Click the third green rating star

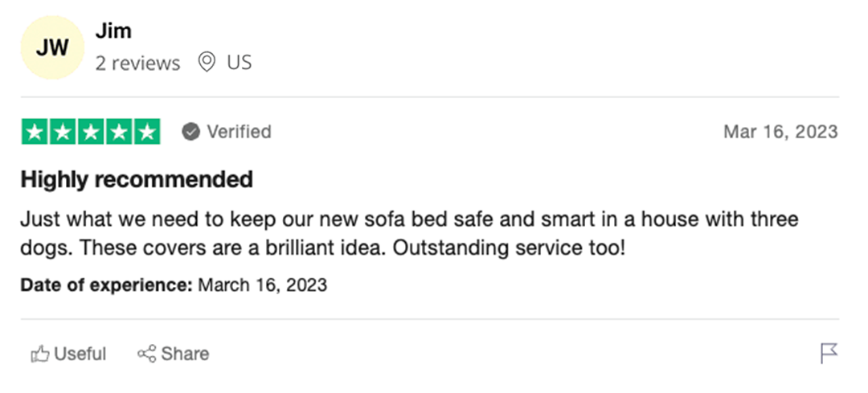(91, 132)
